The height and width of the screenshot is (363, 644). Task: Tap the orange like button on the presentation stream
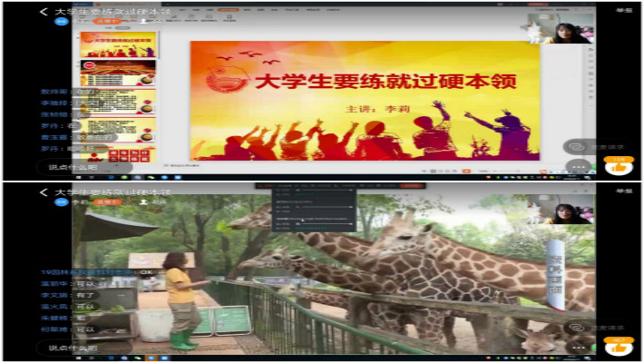point(620,165)
